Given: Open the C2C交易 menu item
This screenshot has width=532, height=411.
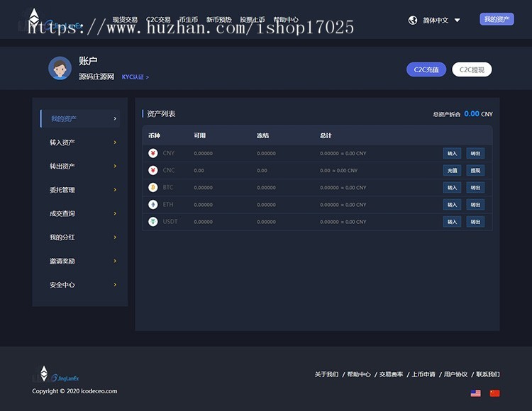Looking at the screenshot, I should [x=158, y=20].
